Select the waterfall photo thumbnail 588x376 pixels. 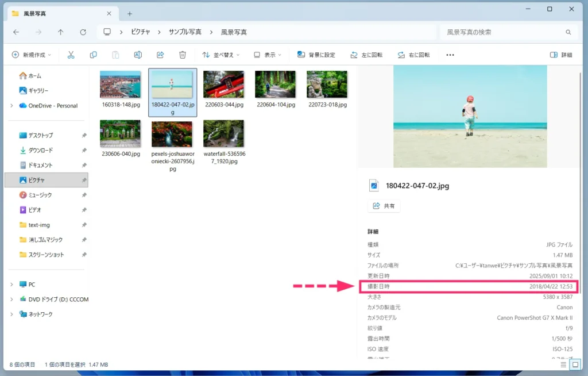click(223, 133)
